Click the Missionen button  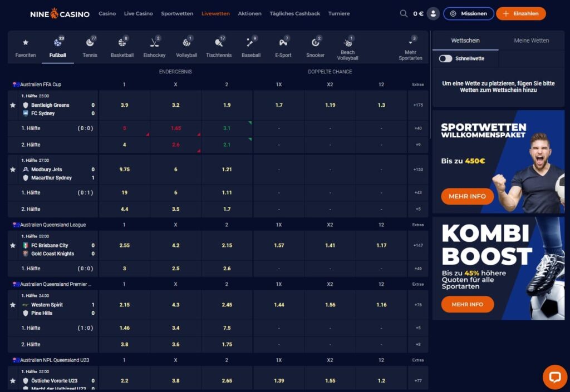(x=469, y=13)
